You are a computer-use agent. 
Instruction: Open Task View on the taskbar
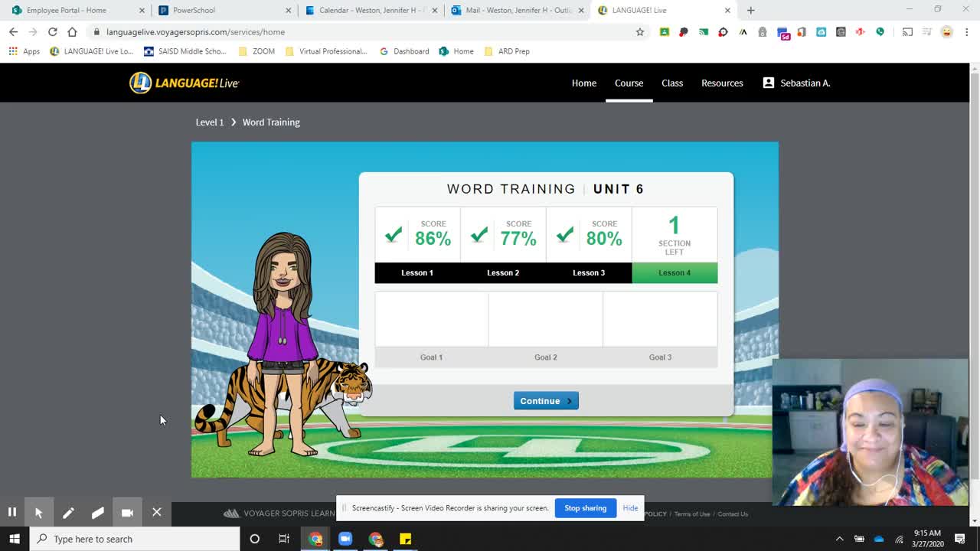click(x=284, y=539)
